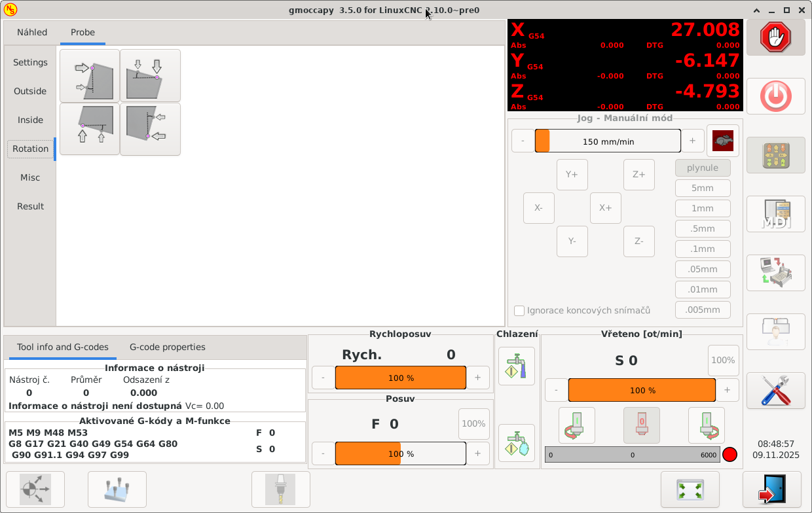This screenshot has width=812, height=513.
Task: Stop the spindle
Action: 641,425
